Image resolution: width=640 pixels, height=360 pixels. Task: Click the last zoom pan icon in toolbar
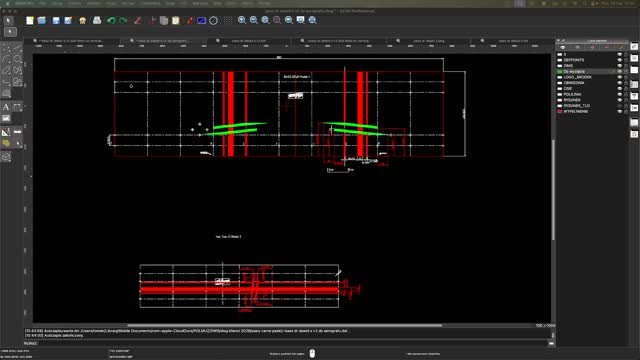click(x=312, y=20)
